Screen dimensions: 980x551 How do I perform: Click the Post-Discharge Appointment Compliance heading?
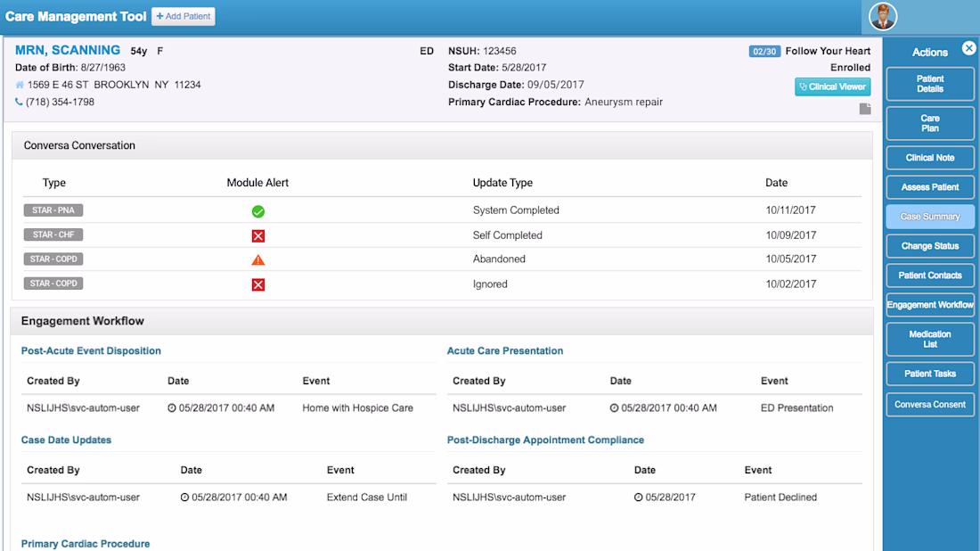[545, 440]
